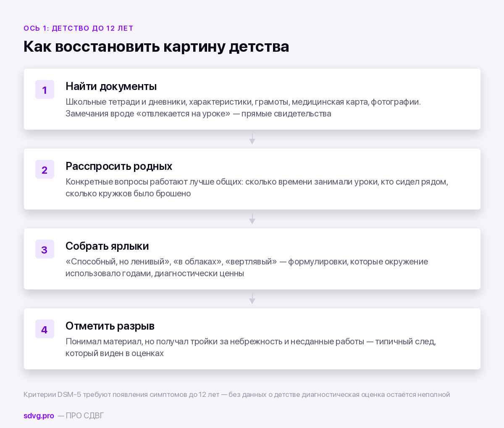Image resolution: width=504 pixels, height=428 pixels.
Task: Click the line «Замечания вроде «отвлекается на уроке»»
Action: [x=148, y=114]
